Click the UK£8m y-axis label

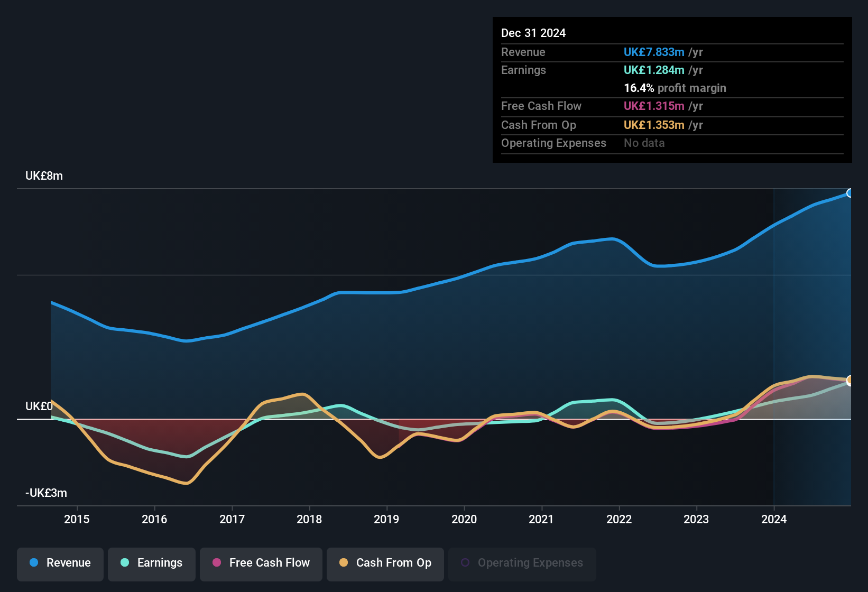pyautogui.click(x=44, y=176)
